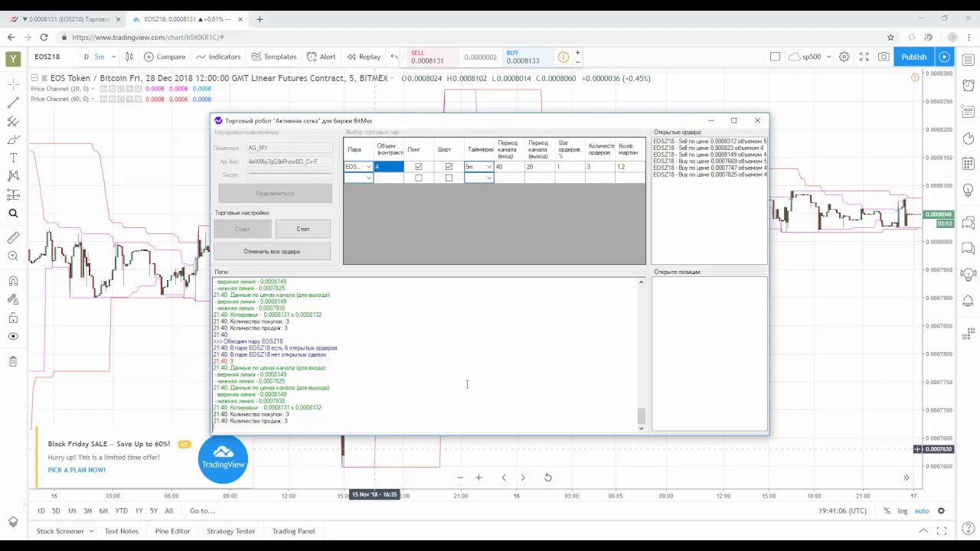The width and height of the screenshot is (980, 551).
Task: Select the 5D date range
Action: (56, 510)
